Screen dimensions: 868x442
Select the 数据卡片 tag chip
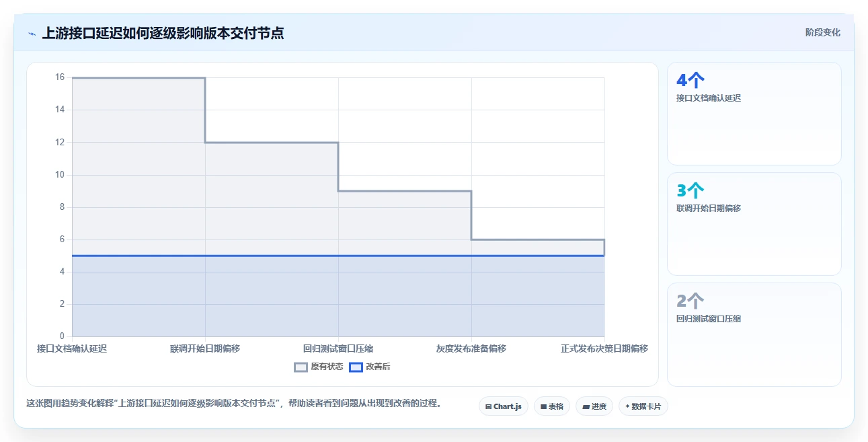[x=643, y=406]
